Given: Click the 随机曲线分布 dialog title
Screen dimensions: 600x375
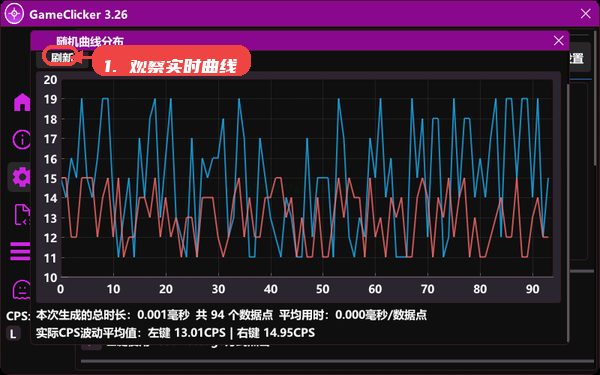Looking at the screenshot, I should pyautogui.click(x=90, y=41).
